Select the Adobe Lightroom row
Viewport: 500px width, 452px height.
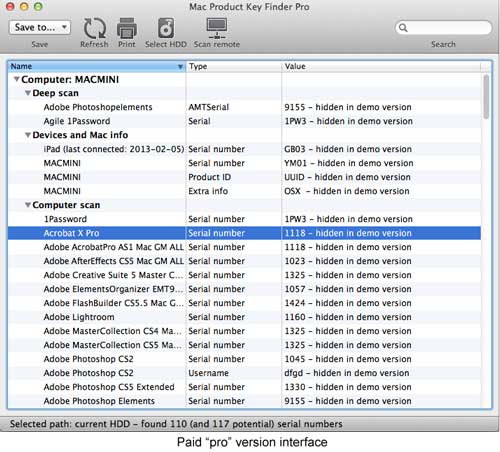coord(244,317)
